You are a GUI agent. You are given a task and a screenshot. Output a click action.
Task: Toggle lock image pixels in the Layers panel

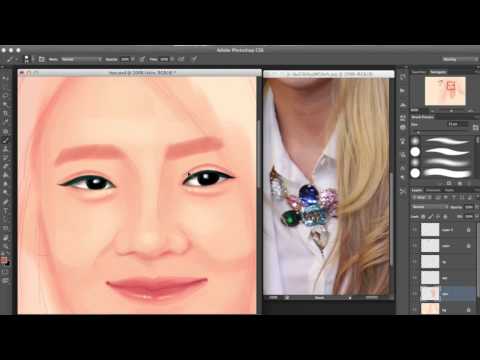431,217
